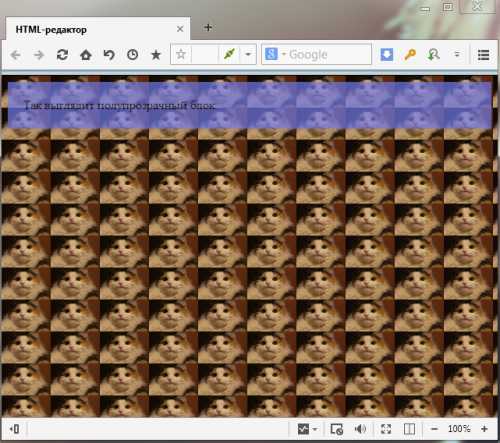Toggle full screen mode in status bar

coord(386,429)
